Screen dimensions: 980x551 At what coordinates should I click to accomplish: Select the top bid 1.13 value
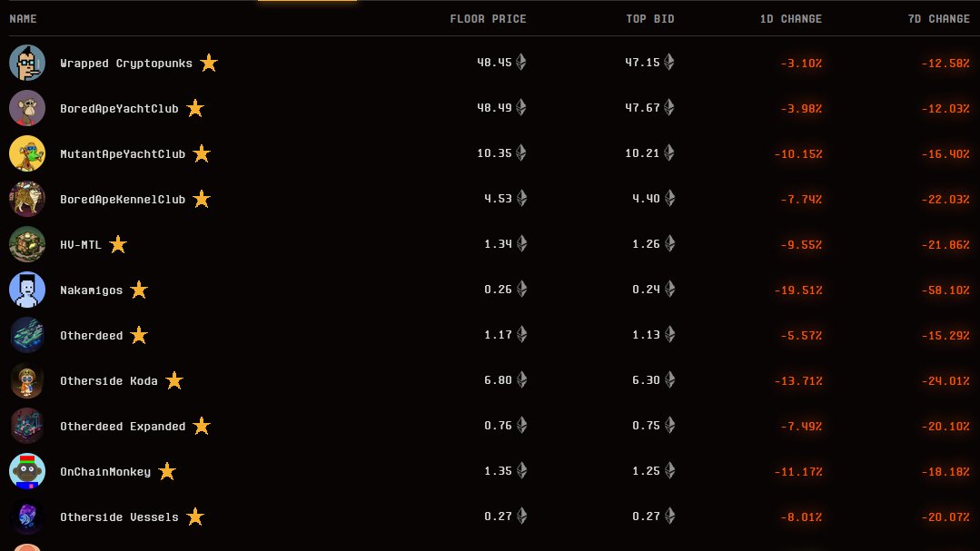[x=647, y=335]
